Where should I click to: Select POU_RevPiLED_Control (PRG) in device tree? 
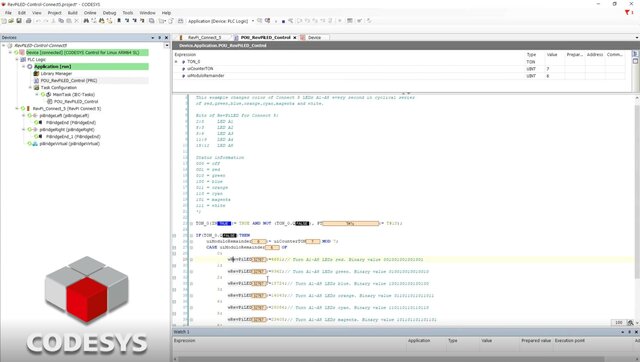(69, 80)
